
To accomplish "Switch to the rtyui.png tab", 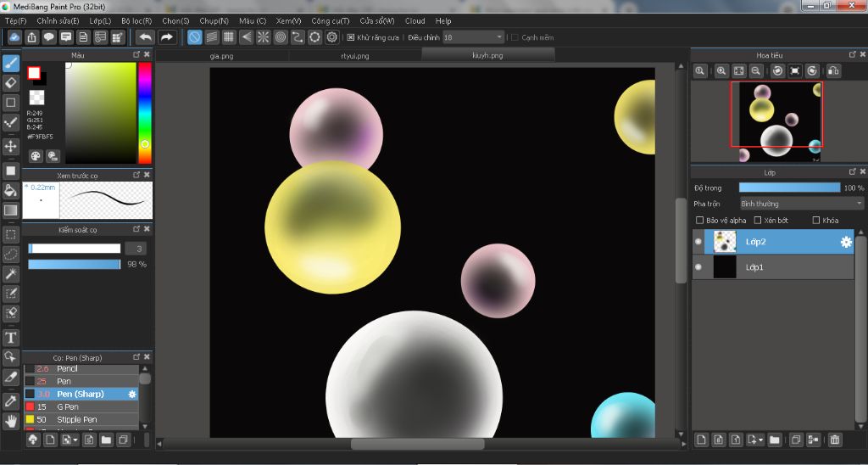I will 355,55.
